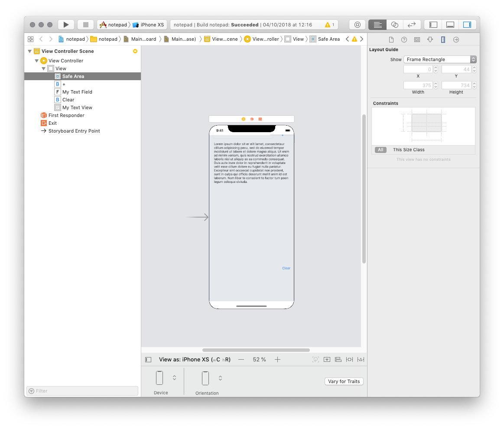Image resolution: width=504 pixels, height=429 pixels.
Task: Click the Add New Constraints icon
Action: tap(349, 359)
